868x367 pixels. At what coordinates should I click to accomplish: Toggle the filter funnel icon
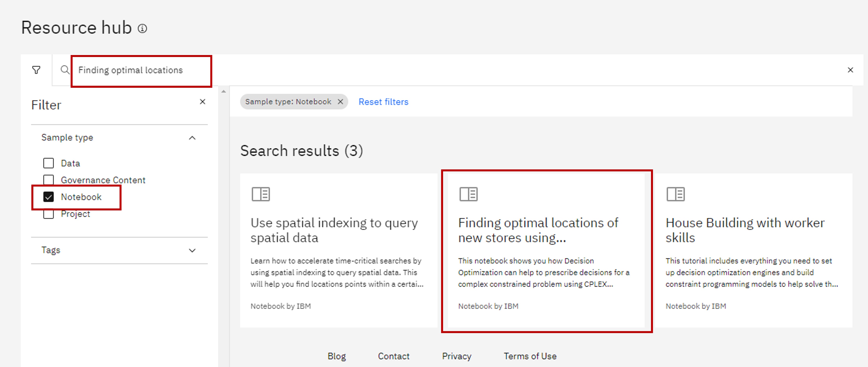(x=36, y=70)
